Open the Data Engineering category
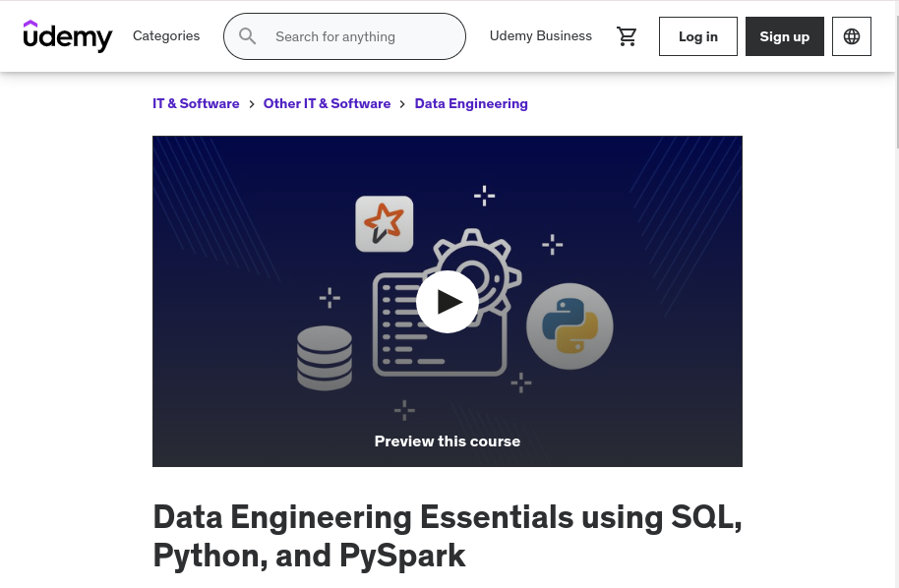This screenshot has width=899, height=588. (x=471, y=103)
